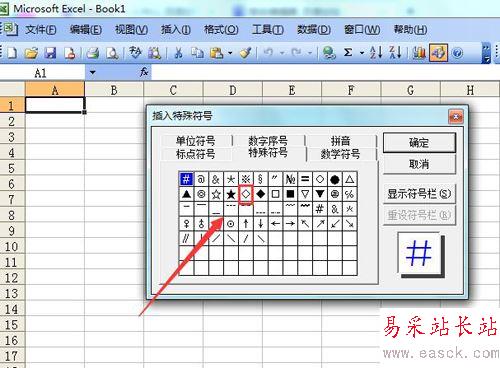This screenshot has height=368, width=500.
Task: Click the New workbook icon
Action: (x=12, y=53)
